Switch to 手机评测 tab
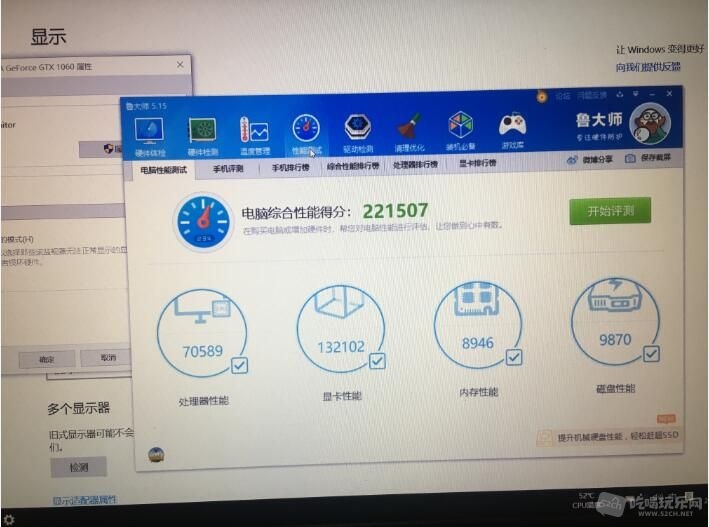Screen dimensions: 709x527 point(228,169)
